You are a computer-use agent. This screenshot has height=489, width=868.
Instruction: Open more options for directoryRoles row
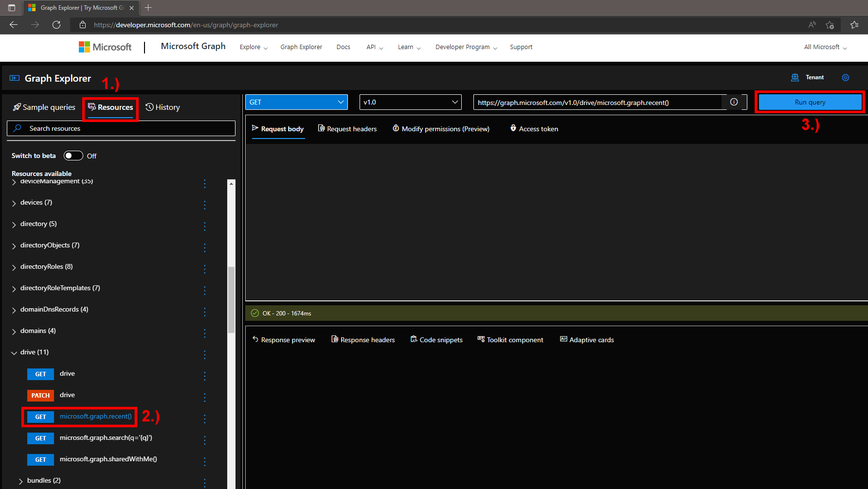coord(205,269)
